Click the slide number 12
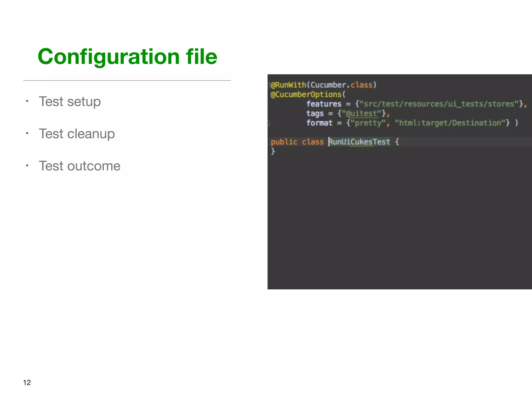 pyautogui.click(x=27, y=382)
